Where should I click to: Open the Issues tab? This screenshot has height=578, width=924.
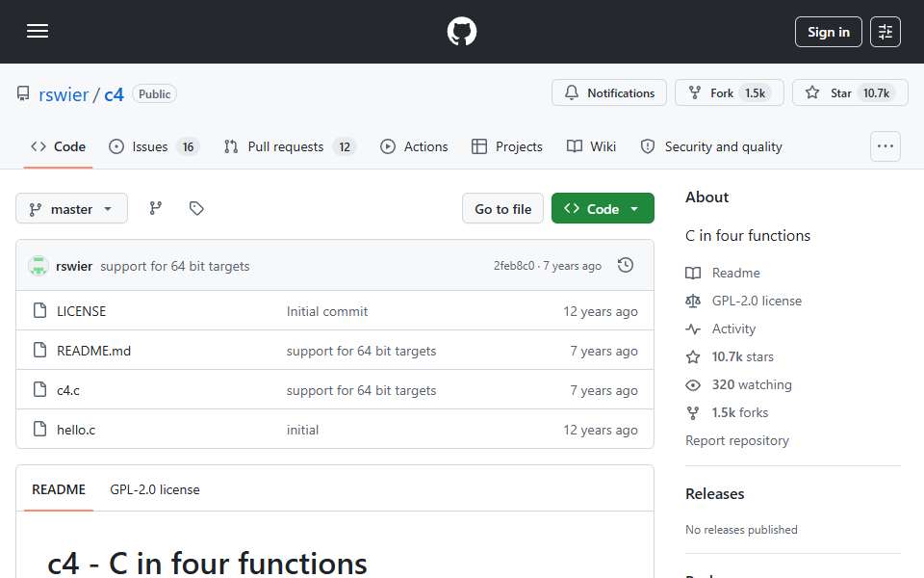coord(154,146)
